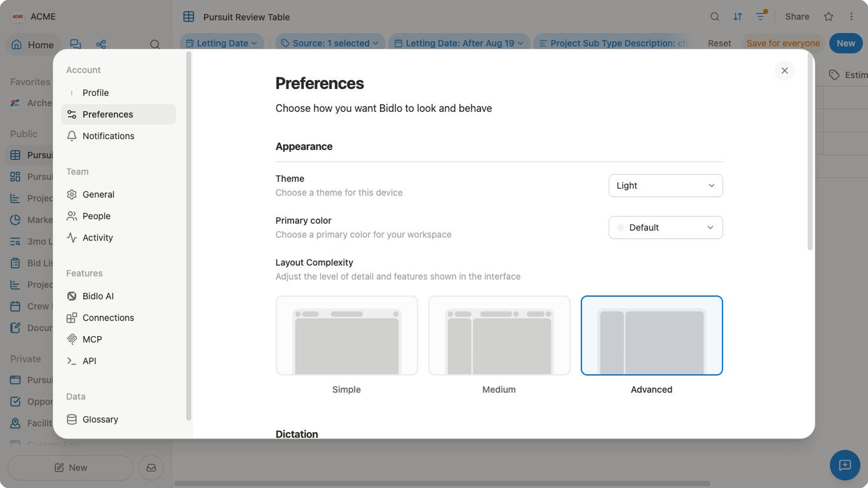This screenshot has height=488, width=868.
Task: Click the settings sidebar scrollbar
Action: [x=189, y=235]
